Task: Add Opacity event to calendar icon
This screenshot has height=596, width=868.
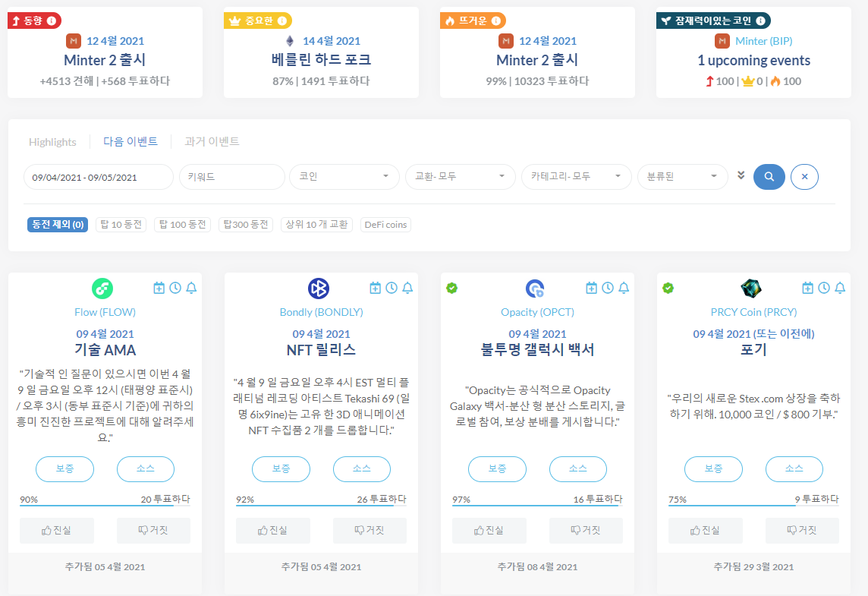Action: [591, 288]
